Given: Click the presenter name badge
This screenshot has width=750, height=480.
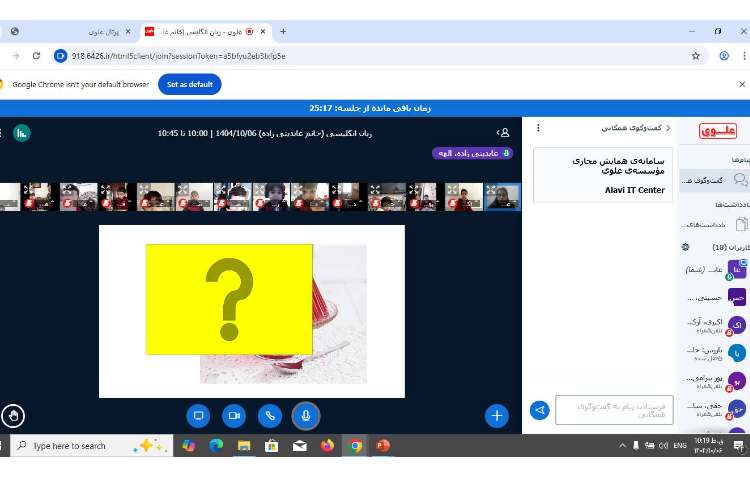Looking at the screenshot, I should click(472, 153).
